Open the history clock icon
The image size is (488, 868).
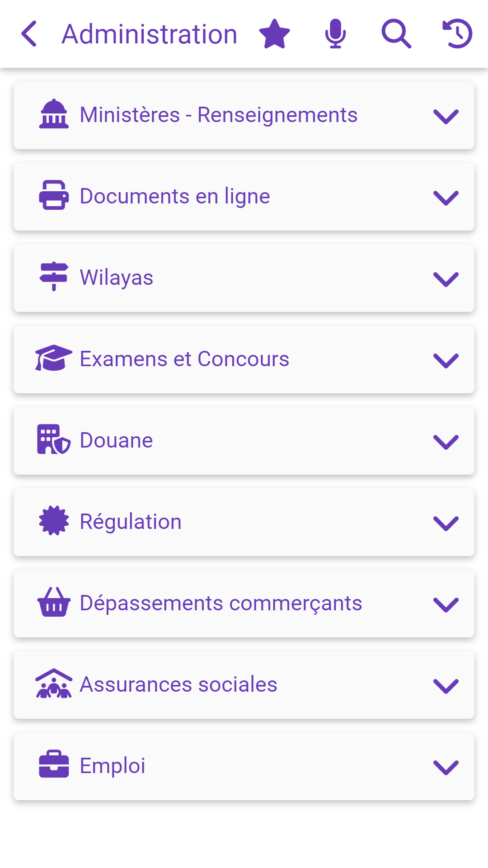[x=457, y=34]
